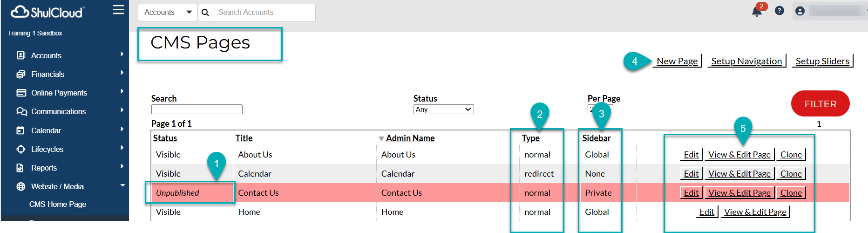This screenshot has height=233, width=868.
Task: Expand the Accounts sidebar submenu arrow
Action: coord(122,54)
